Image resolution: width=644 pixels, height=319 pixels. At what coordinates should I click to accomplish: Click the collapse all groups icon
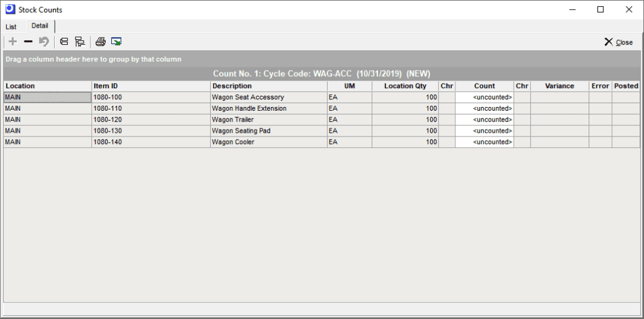coord(64,42)
